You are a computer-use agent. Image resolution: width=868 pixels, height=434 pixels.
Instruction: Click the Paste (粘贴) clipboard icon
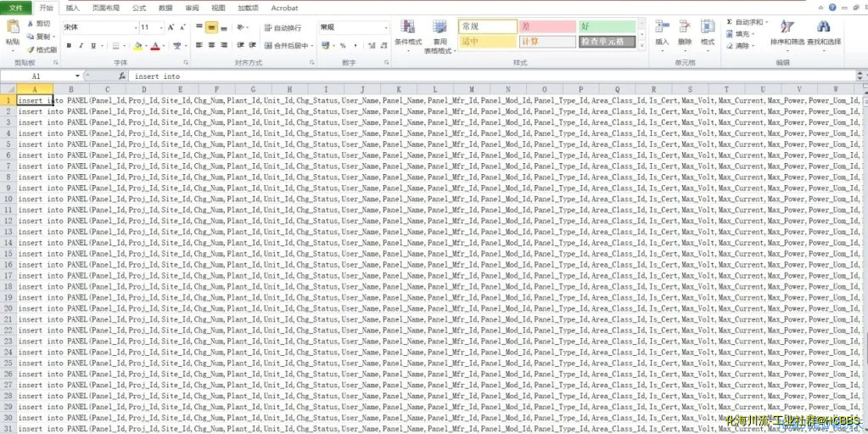tap(12, 28)
